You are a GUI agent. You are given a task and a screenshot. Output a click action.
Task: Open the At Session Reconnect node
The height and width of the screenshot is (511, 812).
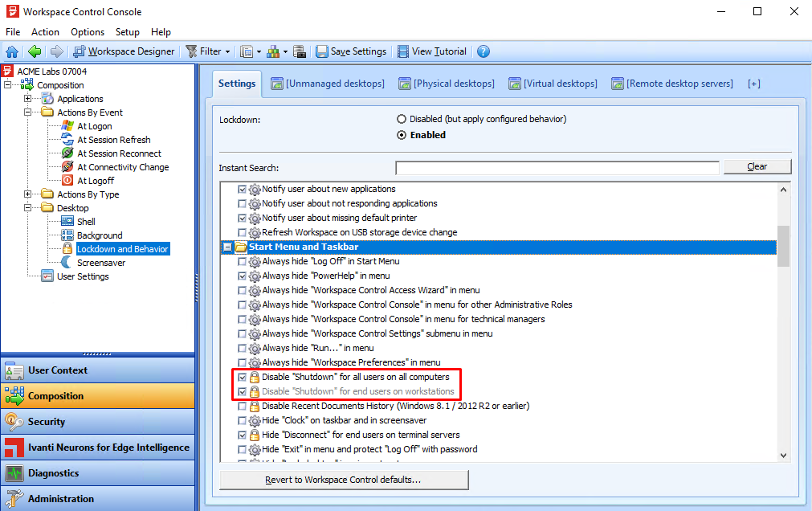coord(119,153)
